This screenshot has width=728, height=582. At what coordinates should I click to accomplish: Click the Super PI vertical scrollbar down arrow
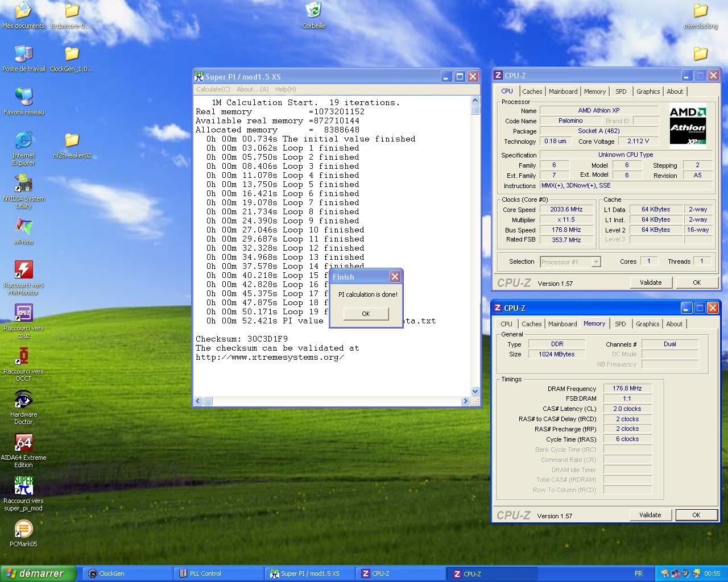475,391
